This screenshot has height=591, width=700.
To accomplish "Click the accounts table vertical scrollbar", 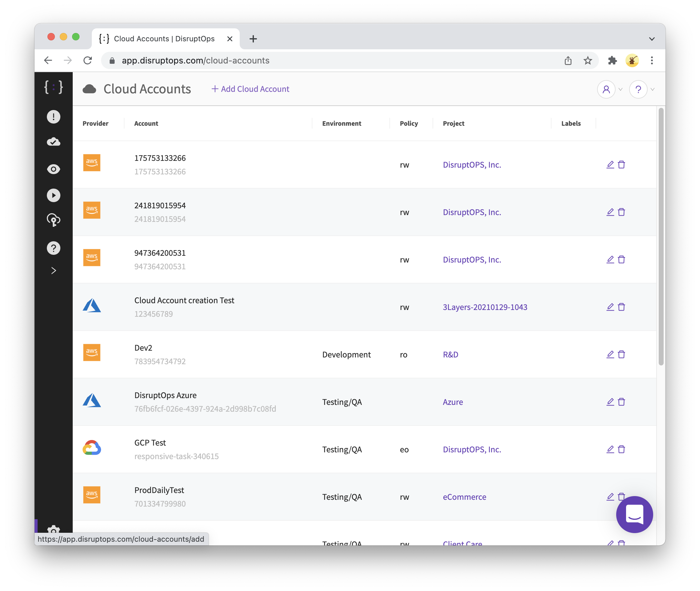I will tap(661, 237).
